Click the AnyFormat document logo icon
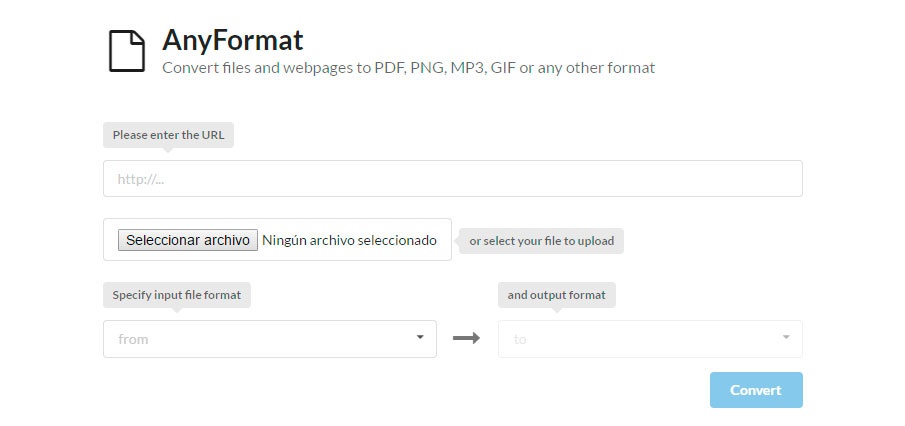905x426 pixels. point(126,51)
